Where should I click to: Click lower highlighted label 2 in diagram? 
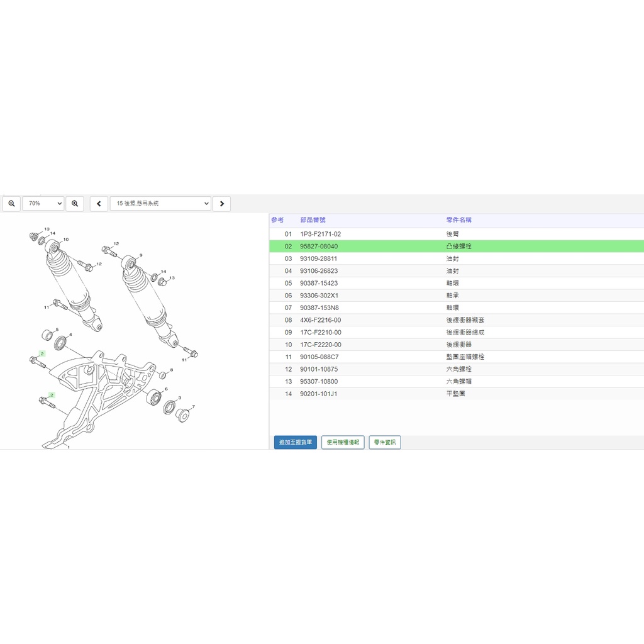[52, 395]
